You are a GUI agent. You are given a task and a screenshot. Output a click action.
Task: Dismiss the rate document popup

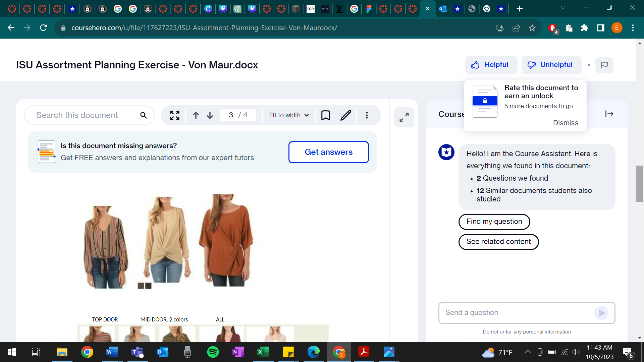(x=566, y=123)
